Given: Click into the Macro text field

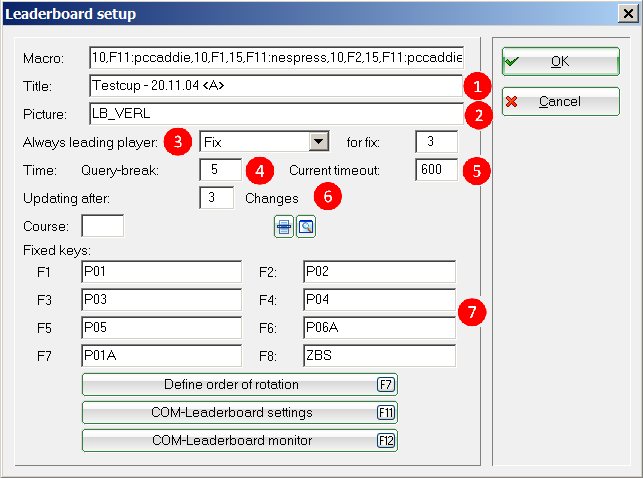Looking at the screenshot, I should coord(275,57).
